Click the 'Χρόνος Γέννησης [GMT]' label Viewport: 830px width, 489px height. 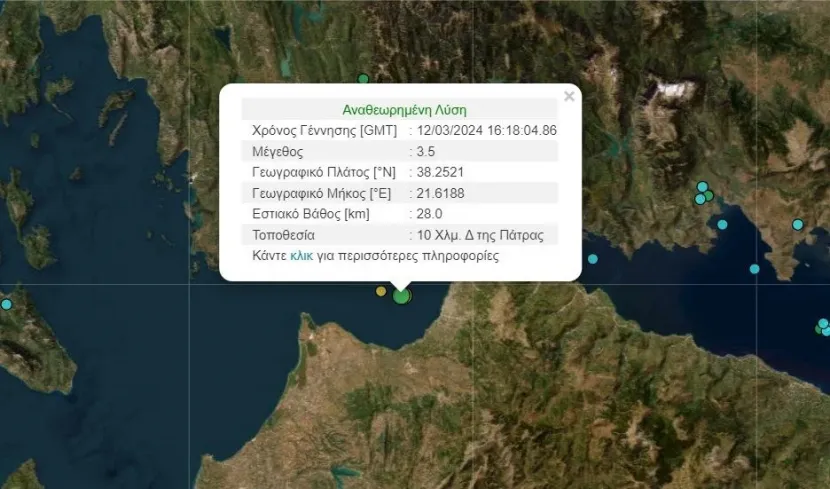[324, 130]
